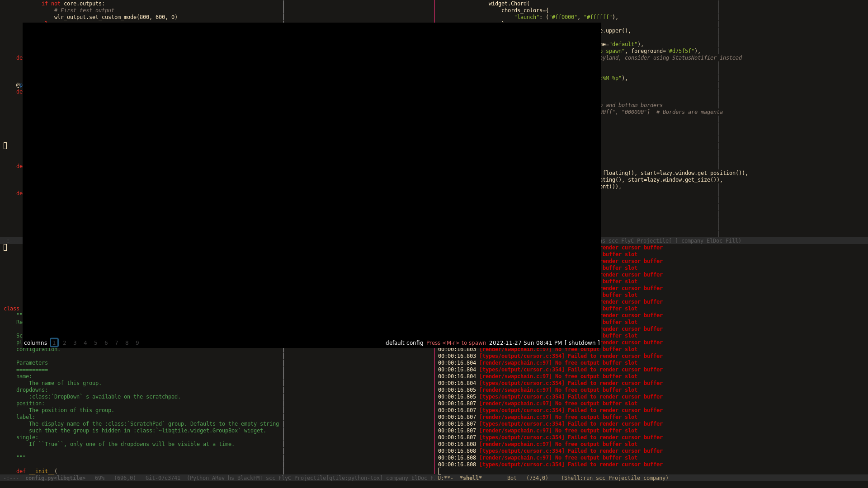Click the FlyC flycheck indicator
Image resolution: width=868 pixels, height=488 pixels.
(x=285, y=478)
